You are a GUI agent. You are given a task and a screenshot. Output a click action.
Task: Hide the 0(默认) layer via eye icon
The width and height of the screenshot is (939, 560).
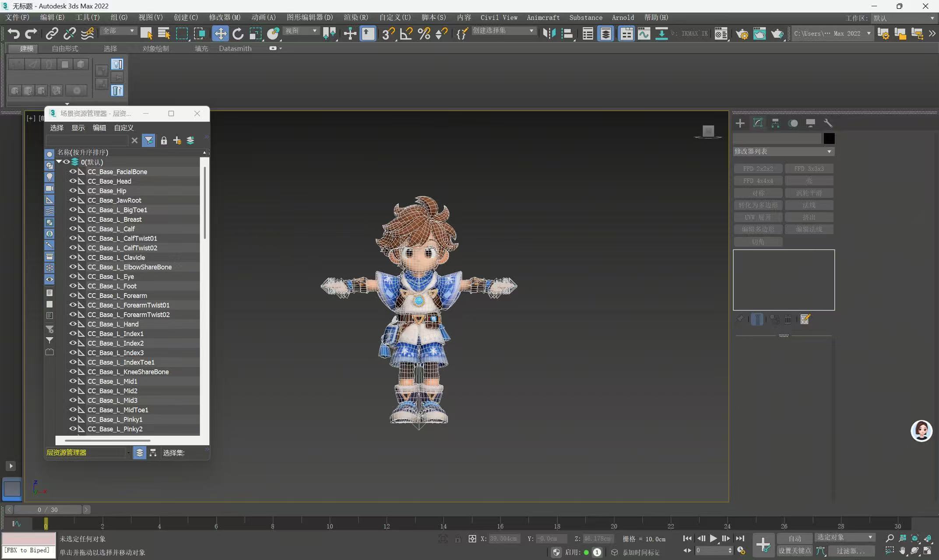pyautogui.click(x=67, y=162)
